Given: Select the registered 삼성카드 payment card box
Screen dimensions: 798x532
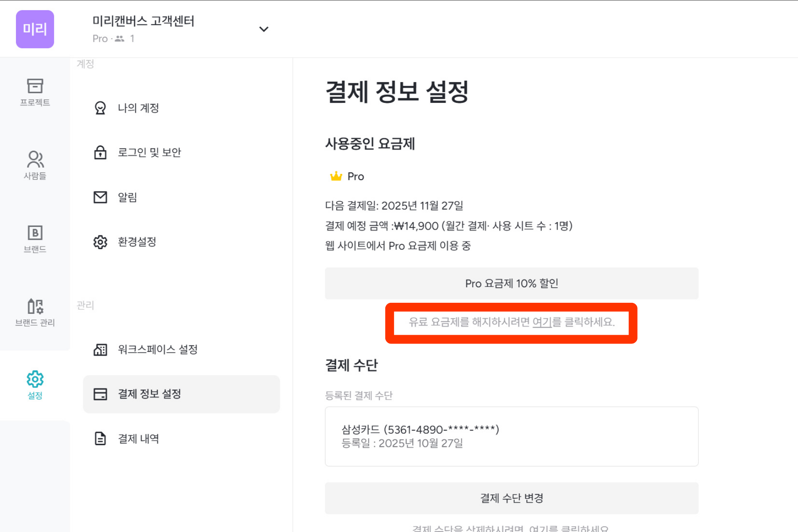Looking at the screenshot, I should click(x=511, y=436).
